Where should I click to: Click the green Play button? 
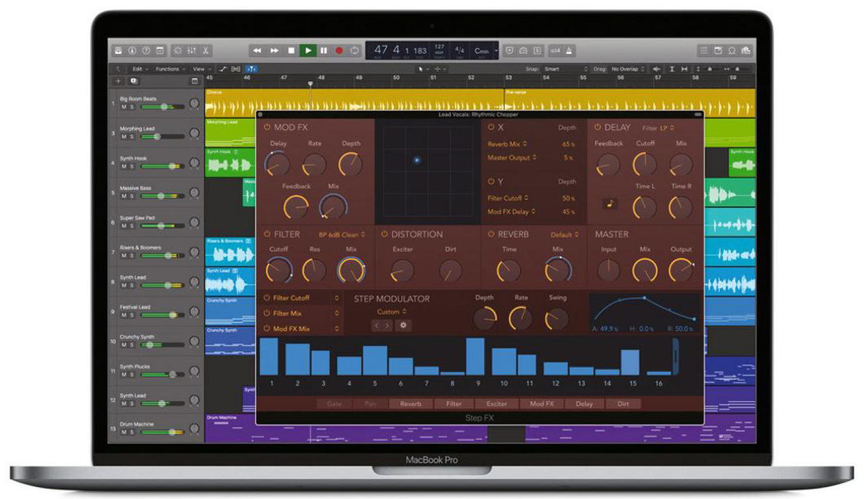pyautogui.click(x=307, y=50)
